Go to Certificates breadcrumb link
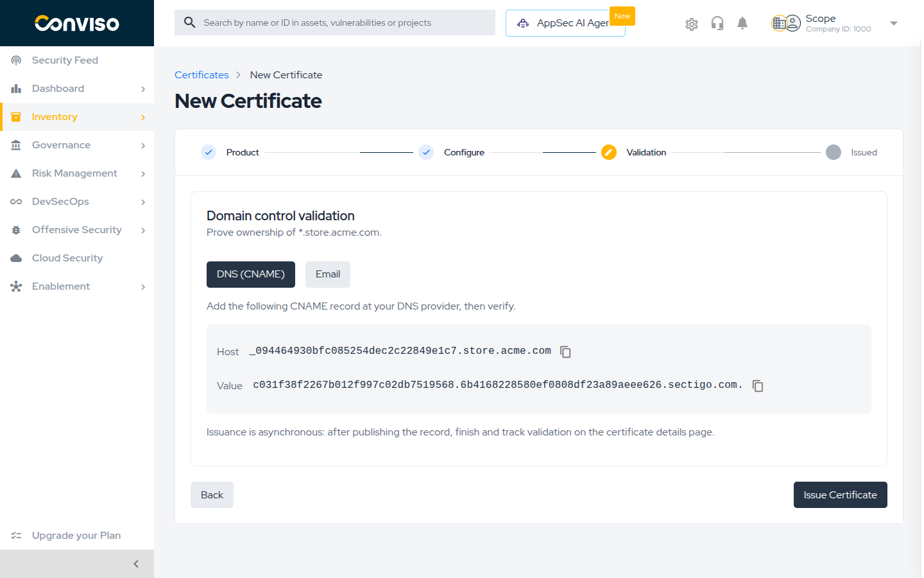Viewport: 924px width, 578px height. [x=201, y=75]
